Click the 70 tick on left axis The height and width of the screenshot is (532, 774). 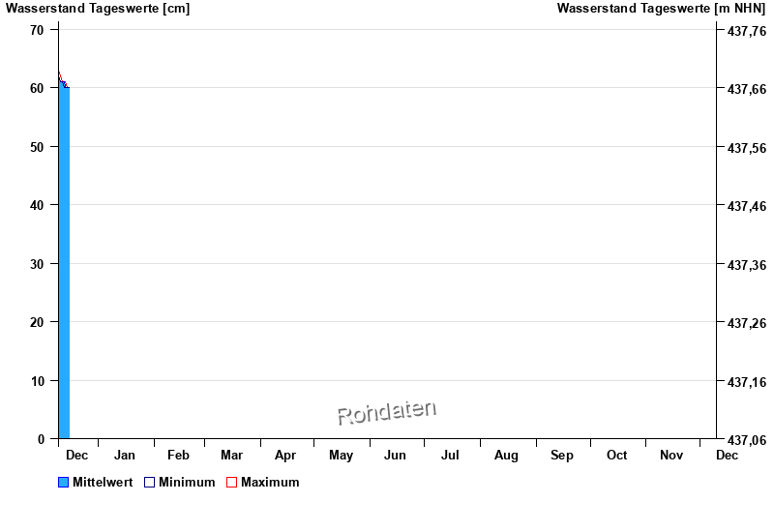click(37, 30)
